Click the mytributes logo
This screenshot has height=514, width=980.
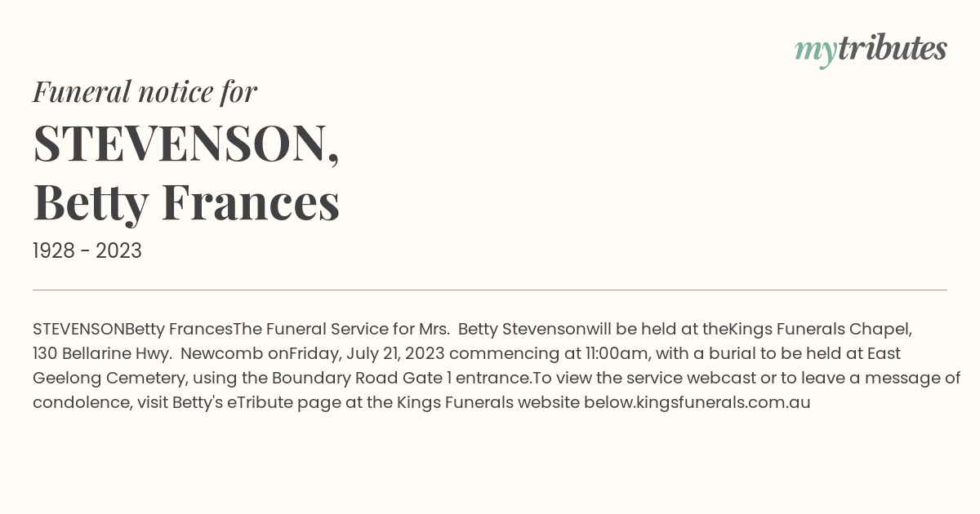point(870,50)
